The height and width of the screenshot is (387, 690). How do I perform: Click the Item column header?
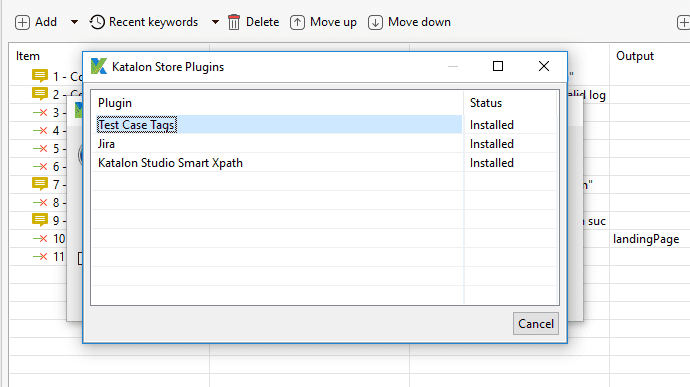click(28, 56)
